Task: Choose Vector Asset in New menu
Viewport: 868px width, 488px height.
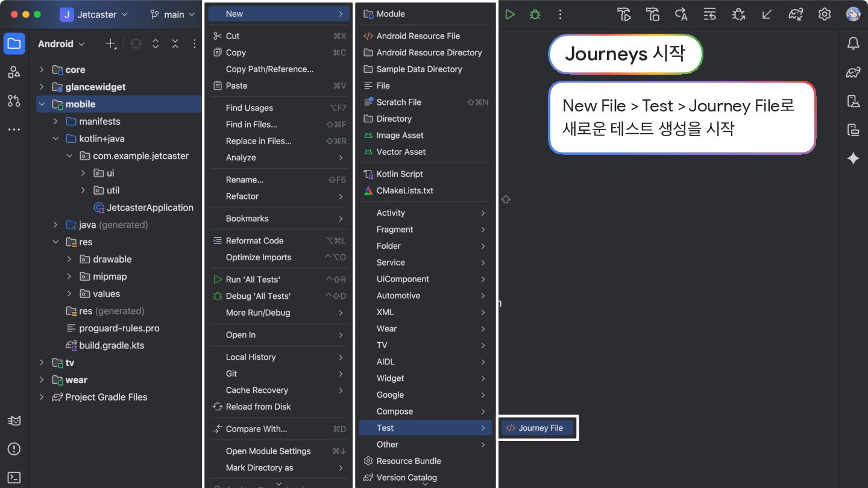Action: pos(426,152)
